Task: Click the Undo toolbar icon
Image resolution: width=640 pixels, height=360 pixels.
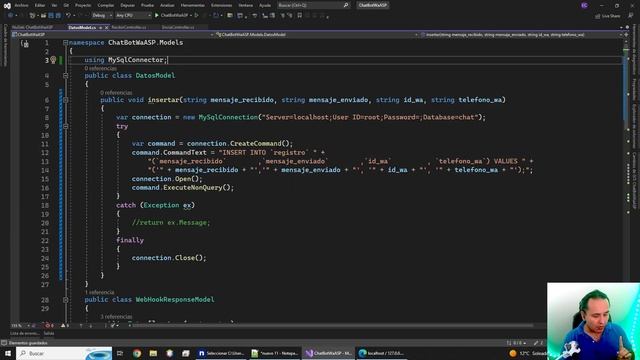Action: [x=68, y=16]
